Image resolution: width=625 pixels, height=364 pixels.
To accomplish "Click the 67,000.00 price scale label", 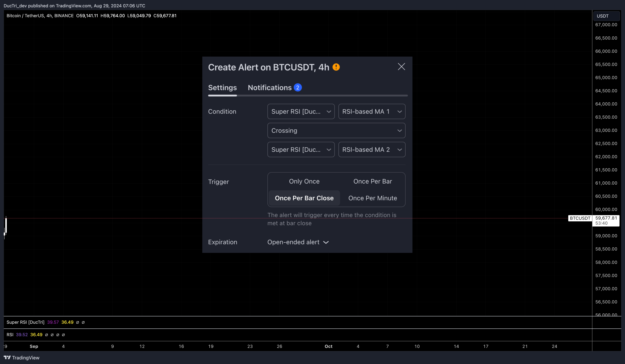I will point(606,25).
